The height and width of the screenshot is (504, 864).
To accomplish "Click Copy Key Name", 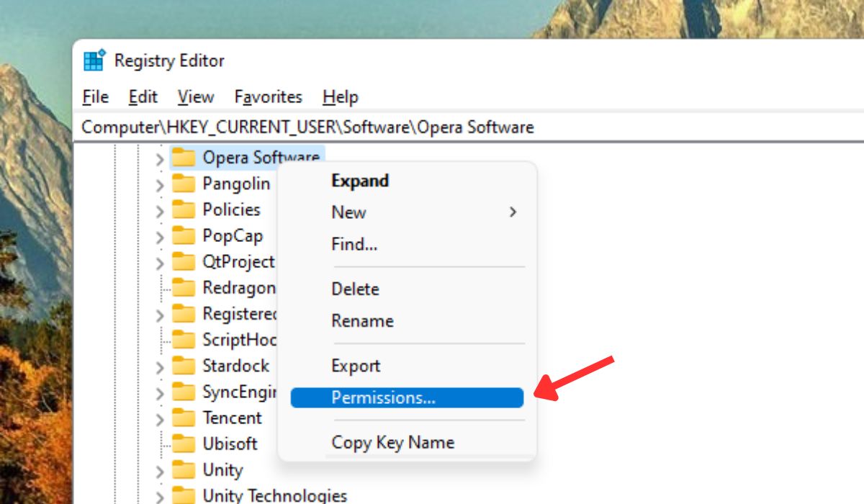I will 392,442.
